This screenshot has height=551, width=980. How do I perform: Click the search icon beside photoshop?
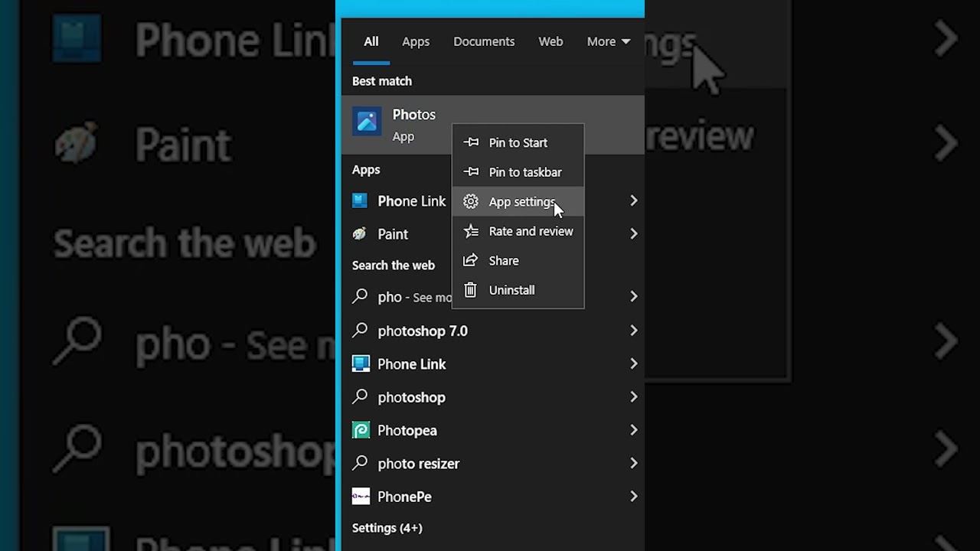click(x=360, y=397)
